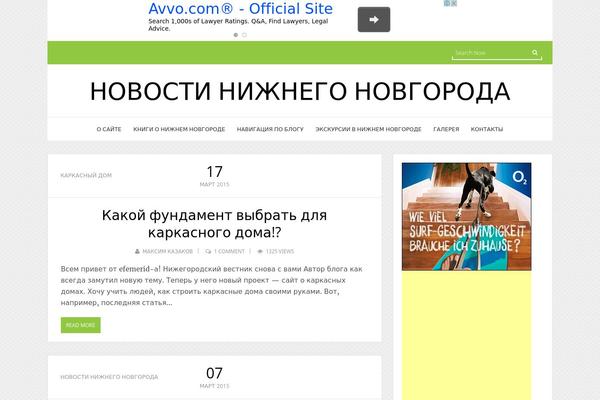Open КНИГИ О НИЖНЕМ НОВГОРОДЕ menu item
This screenshot has width=600, height=400.
click(179, 129)
